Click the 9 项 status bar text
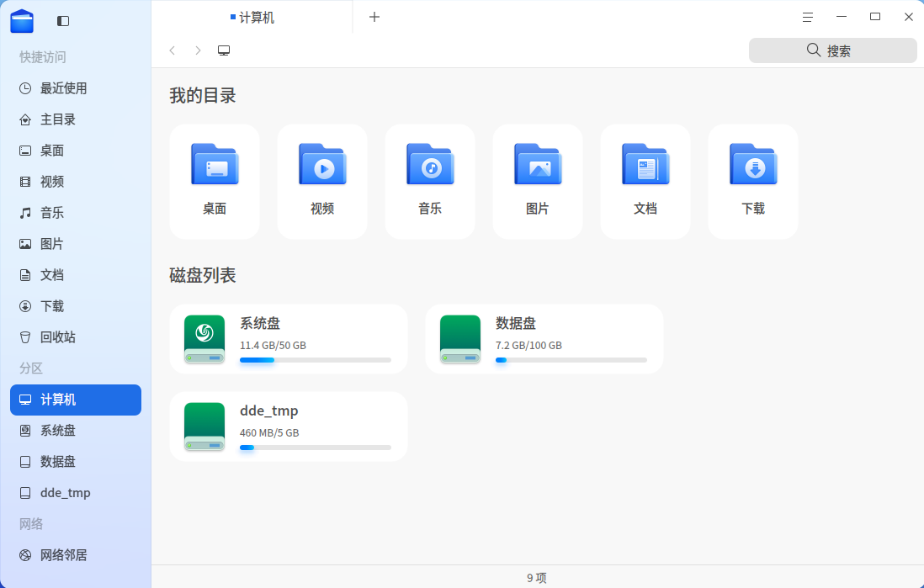The height and width of the screenshot is (588, 924). coord(537,578)
